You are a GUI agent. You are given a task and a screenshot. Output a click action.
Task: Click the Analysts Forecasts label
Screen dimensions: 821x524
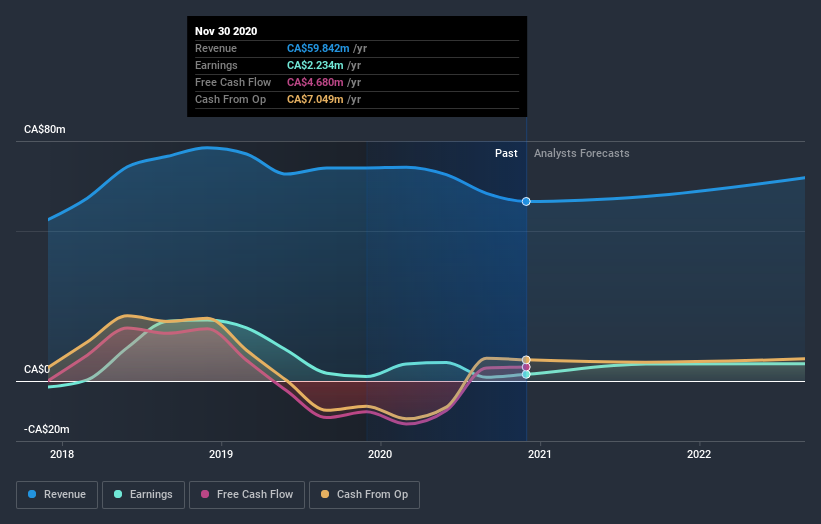[x=582, y=153]
